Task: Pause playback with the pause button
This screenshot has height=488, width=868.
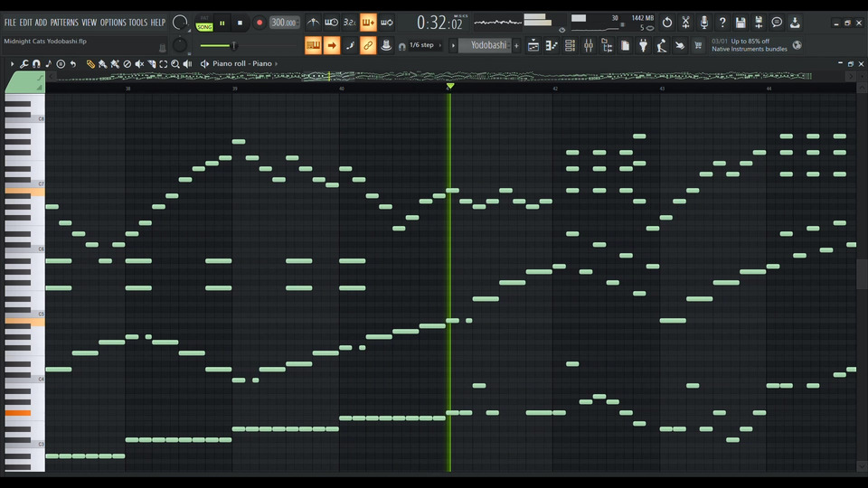Action: coord(222,23)
